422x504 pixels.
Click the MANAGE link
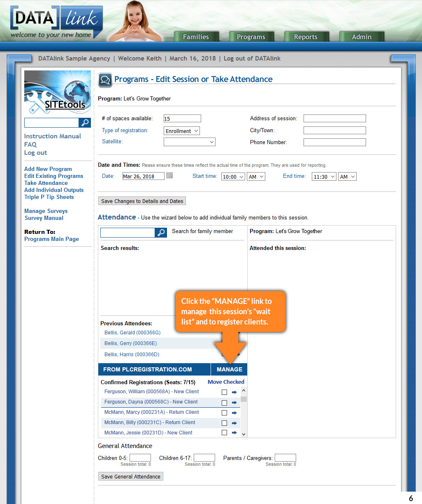[229, 369]
